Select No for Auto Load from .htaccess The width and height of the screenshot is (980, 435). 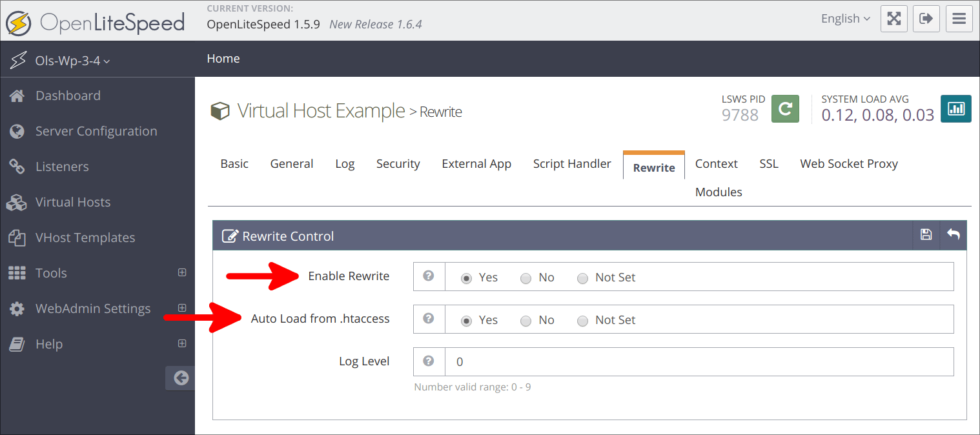[x=526, y=321]
